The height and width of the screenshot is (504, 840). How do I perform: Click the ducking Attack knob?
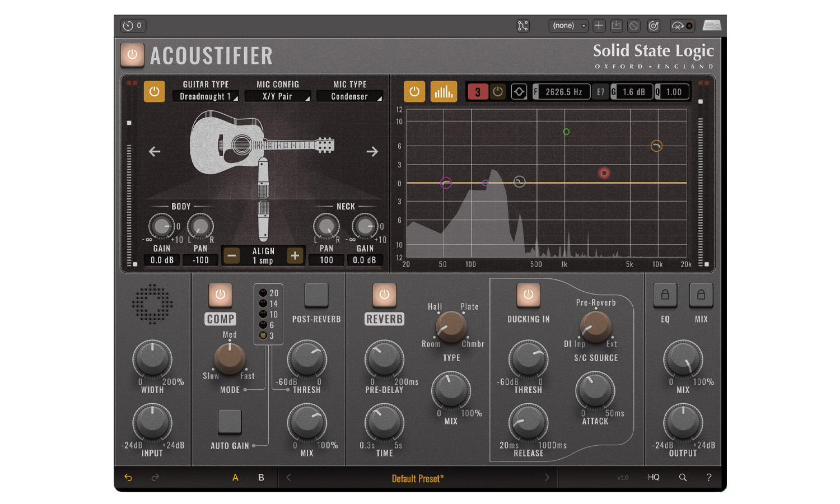point(595,391)
